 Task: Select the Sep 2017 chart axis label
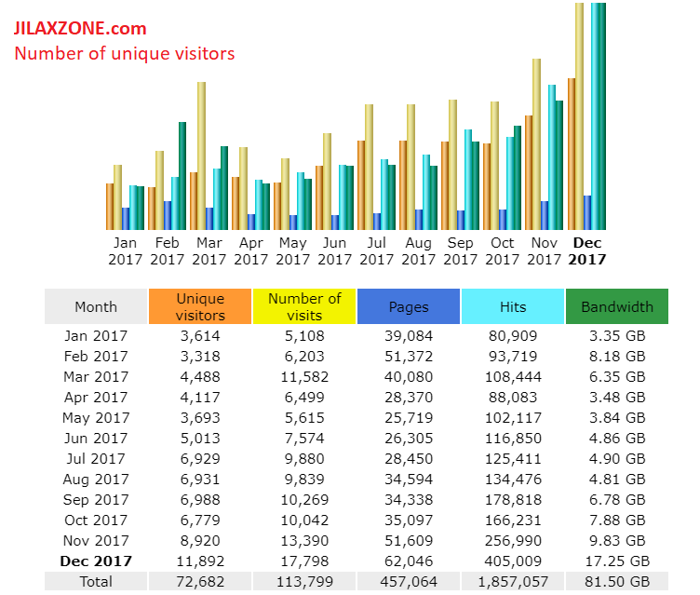pos(460,251)
